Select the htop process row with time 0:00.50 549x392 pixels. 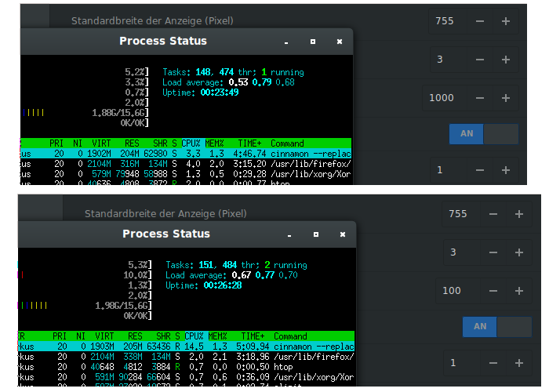coord(187,367)
